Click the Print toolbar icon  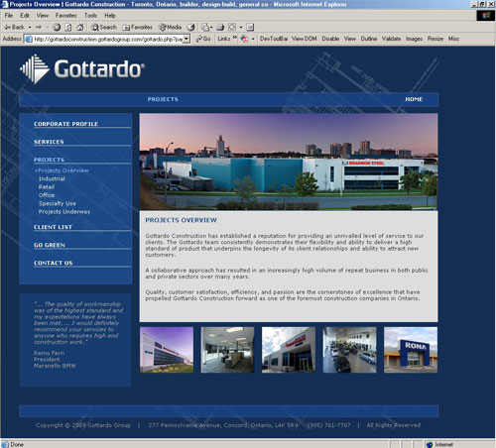pos(220,27)
